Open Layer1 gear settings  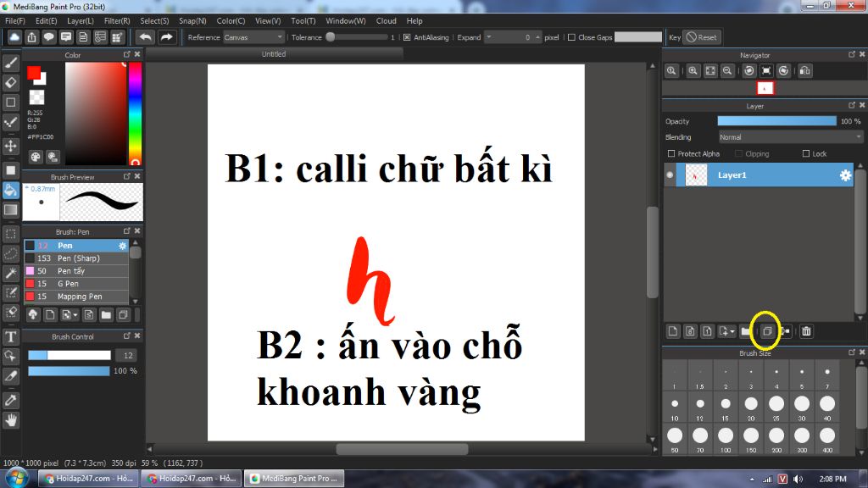point(845,175)
